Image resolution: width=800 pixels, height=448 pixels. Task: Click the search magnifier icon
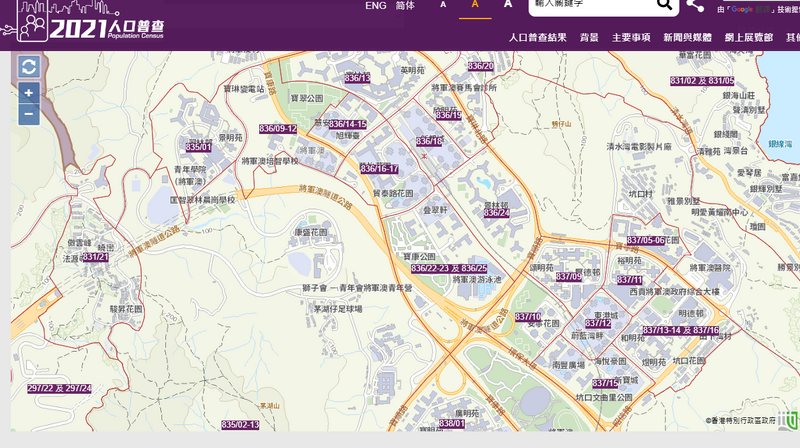tap(665, 6)
